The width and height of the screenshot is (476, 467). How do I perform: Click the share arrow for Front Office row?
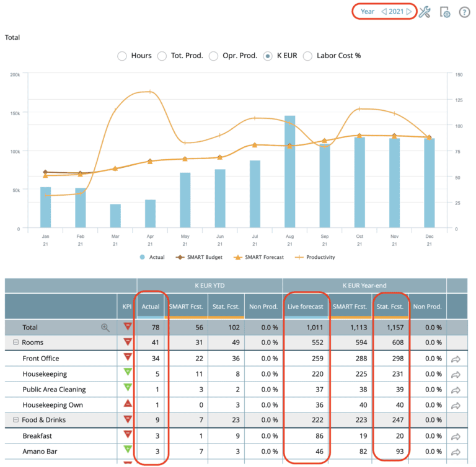pos(456,359)
